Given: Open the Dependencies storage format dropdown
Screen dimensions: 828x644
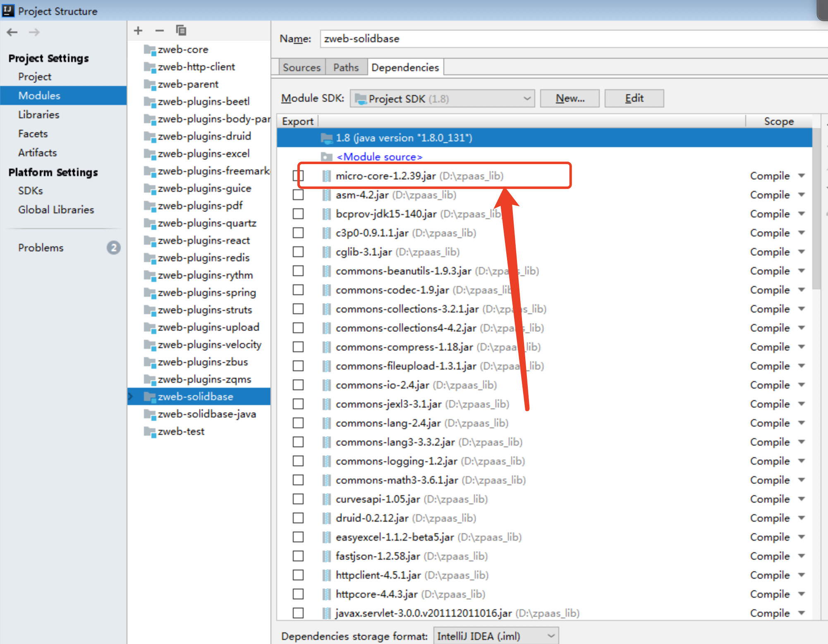Looking at the screenshot, I should point(496,636).
